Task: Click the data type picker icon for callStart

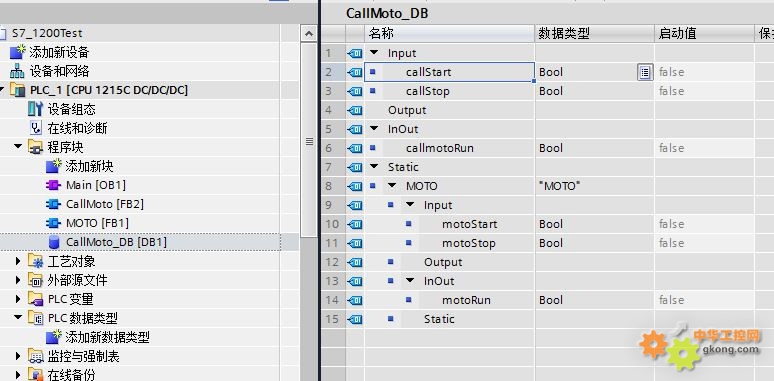Action: (645, 72)
